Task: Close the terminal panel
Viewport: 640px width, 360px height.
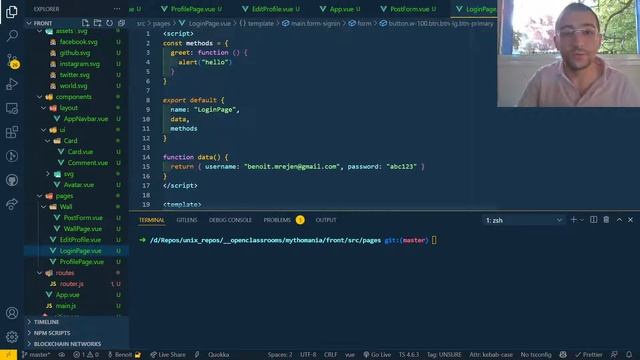Action: 631,220
